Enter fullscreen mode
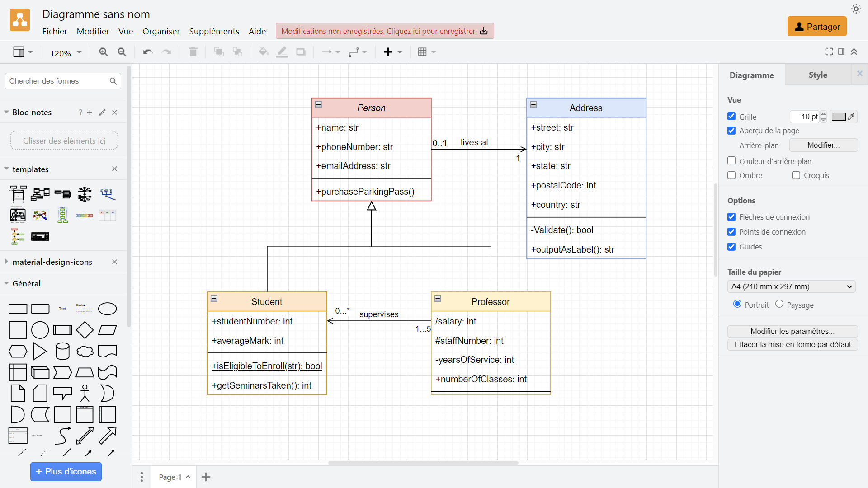Image resolution: width=868 pixels, height=488 pixels. [x=829, y=52]
